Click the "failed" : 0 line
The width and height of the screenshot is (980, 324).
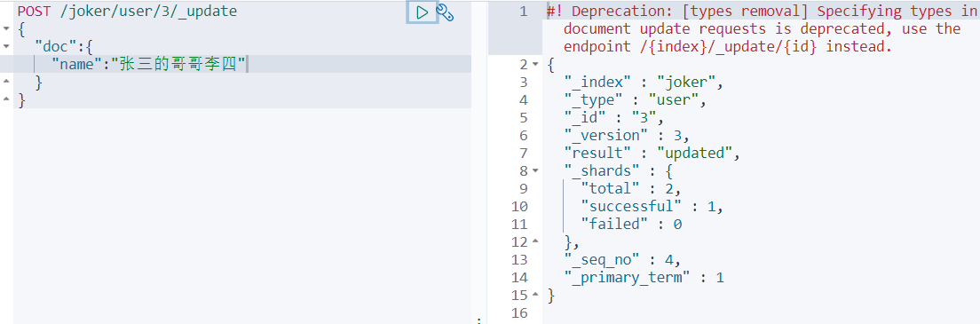pos(631,224)
